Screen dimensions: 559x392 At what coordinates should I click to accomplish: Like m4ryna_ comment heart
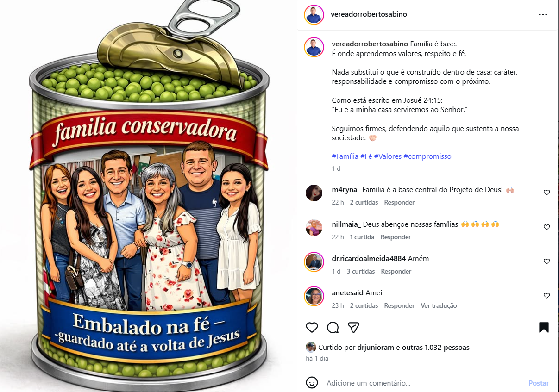[x=546, y=193]
